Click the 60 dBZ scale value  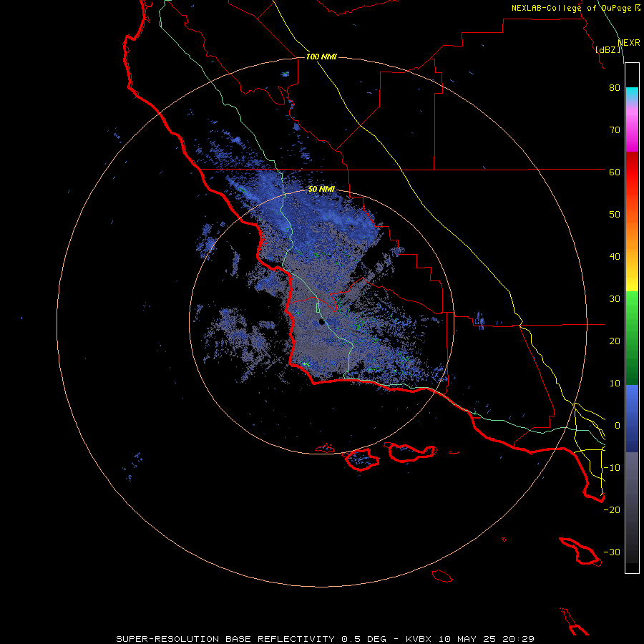(615, 172)
